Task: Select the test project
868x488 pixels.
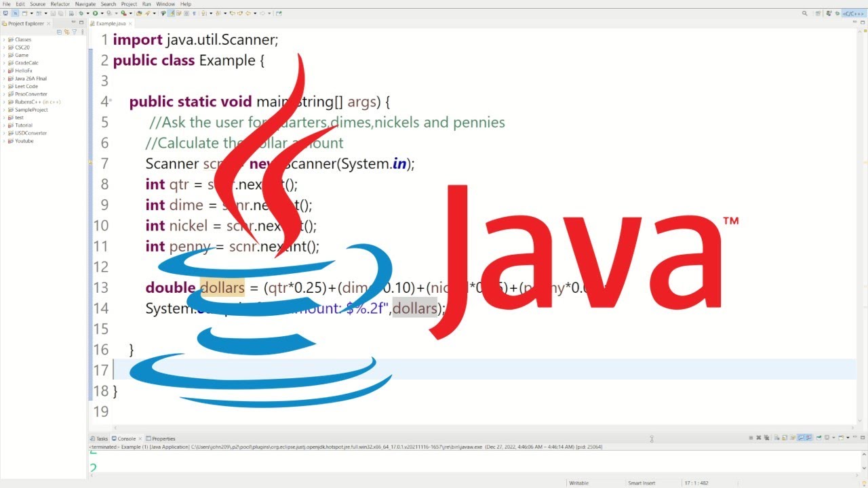Action: point(19,117)
